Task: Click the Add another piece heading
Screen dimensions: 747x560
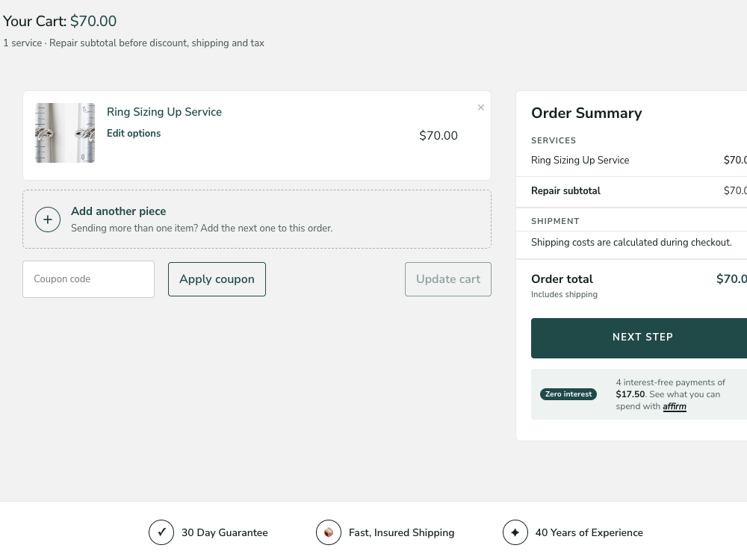Action: tap(119, 211)
